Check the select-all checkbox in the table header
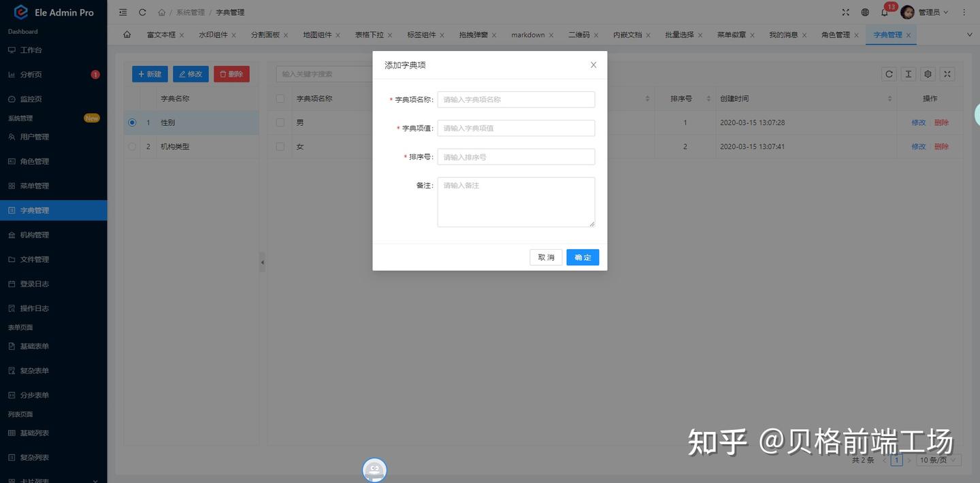The height and width of the screenshot is (483, 980). [279, 98]
